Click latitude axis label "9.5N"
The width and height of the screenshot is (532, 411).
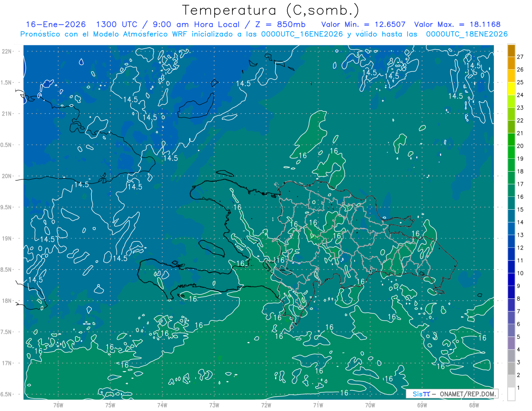pos(6,207)
